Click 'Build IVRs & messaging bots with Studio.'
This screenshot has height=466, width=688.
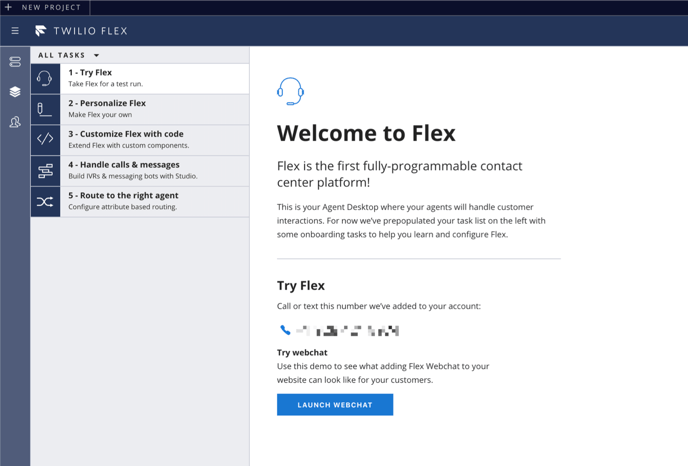pyautogui.click(x=133, y=176)
